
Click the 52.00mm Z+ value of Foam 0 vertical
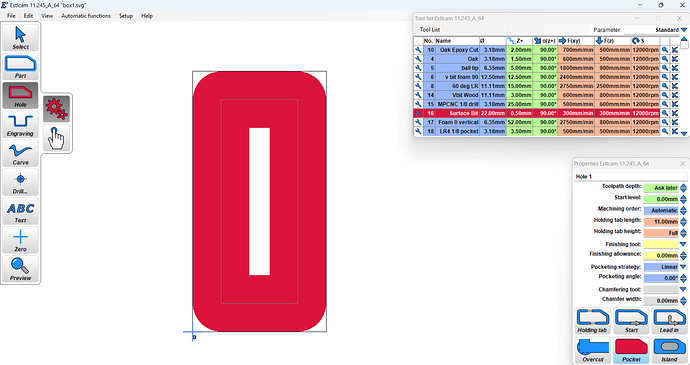[519, 122]
